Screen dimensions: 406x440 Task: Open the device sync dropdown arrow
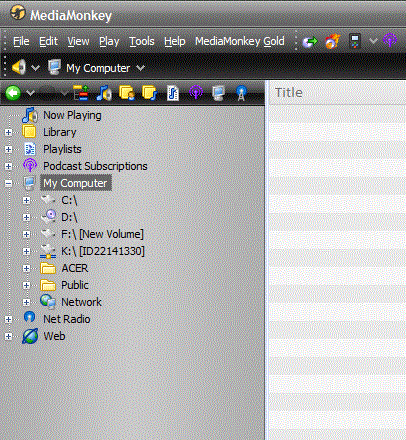[x=373, y=41]
